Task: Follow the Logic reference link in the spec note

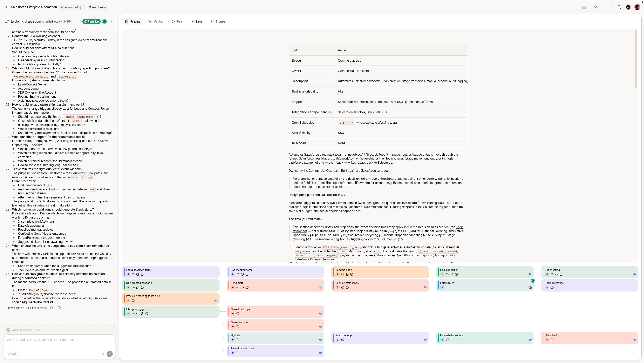Action: [342, 183]
